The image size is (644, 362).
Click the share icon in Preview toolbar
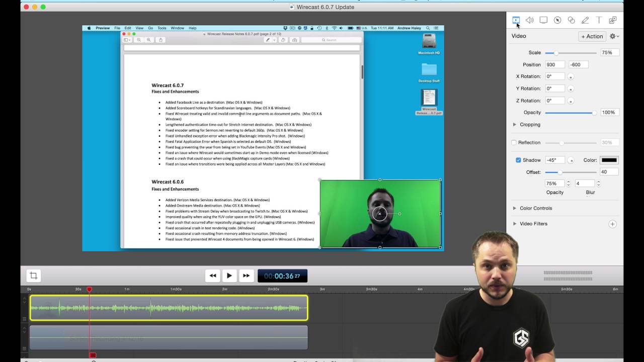(160, 40)
